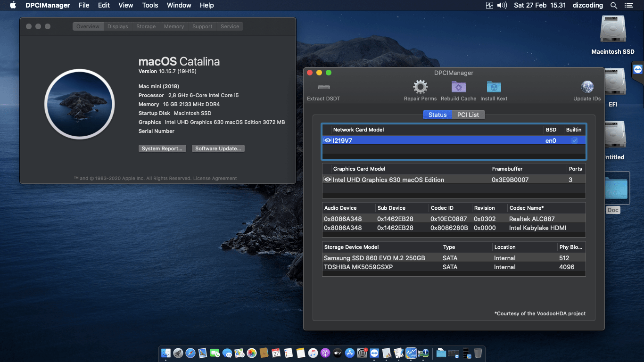
Task: Open the File menu
Action: (84, 5)
